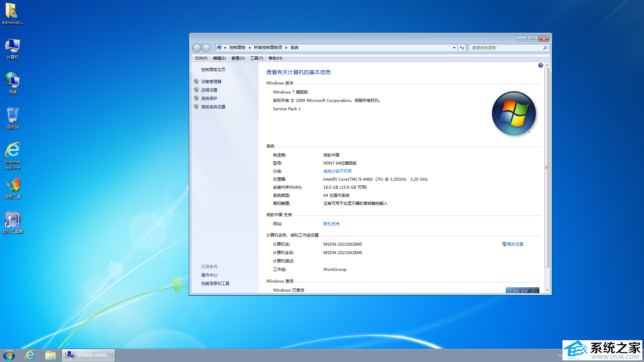Image resolution: width=644 pixels, height=362 pixels.
Task: Open 系统分级不可用 rating link
Action: pos(337,171)
